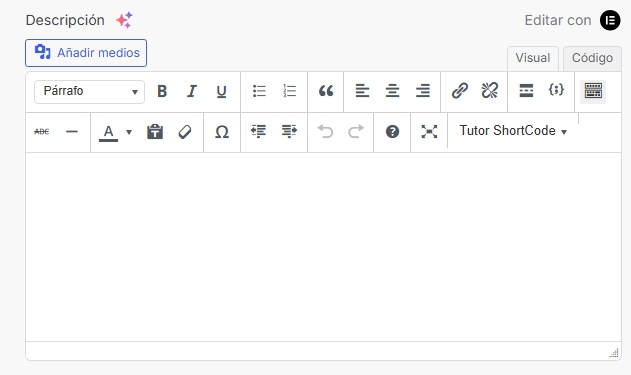Clear formatting with the eraser icon

pos(185,132)
